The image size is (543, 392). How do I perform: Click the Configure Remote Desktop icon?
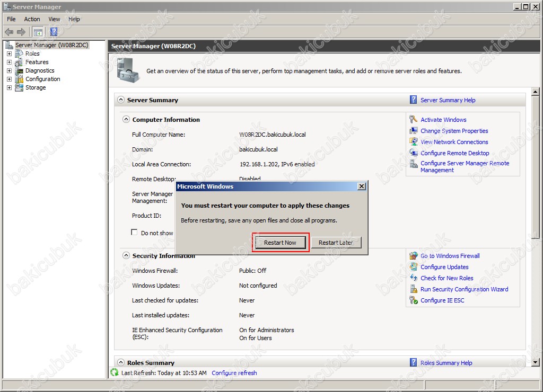coord(414,153)
